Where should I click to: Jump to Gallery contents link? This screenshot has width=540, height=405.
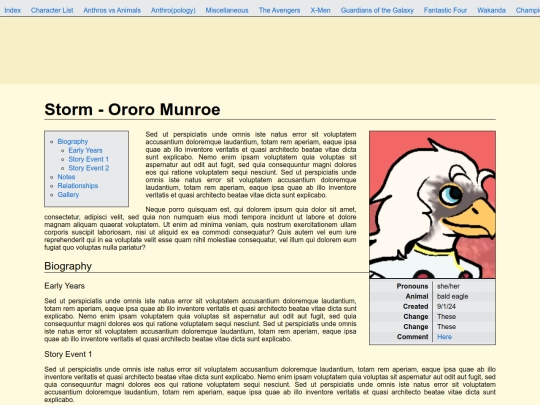pos(68,195)
